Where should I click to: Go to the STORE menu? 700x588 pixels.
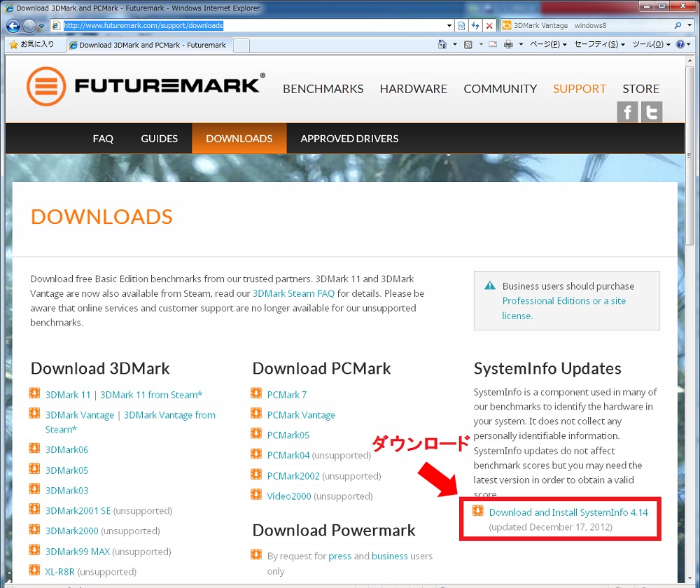[x=640, y=89]
